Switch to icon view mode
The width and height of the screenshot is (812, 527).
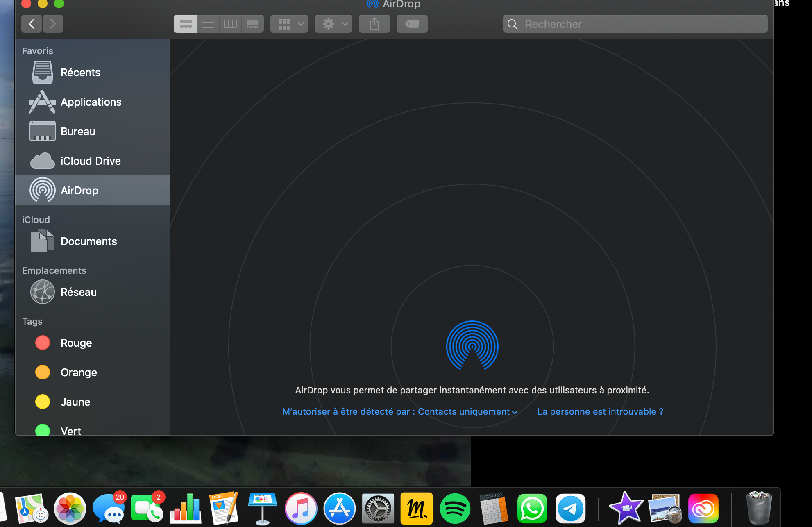click(x=186, y=24)
